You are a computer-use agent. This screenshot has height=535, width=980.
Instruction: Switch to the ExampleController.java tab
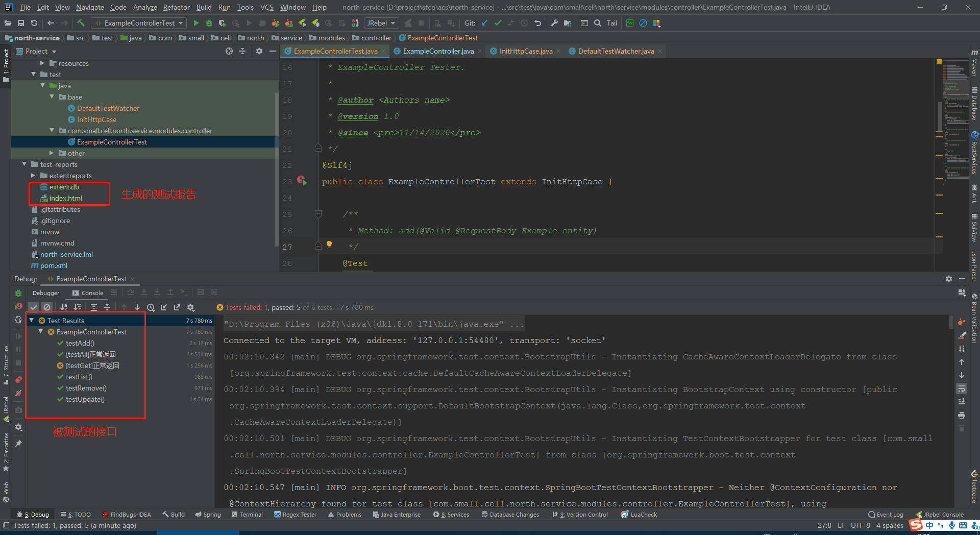[437, 51]
